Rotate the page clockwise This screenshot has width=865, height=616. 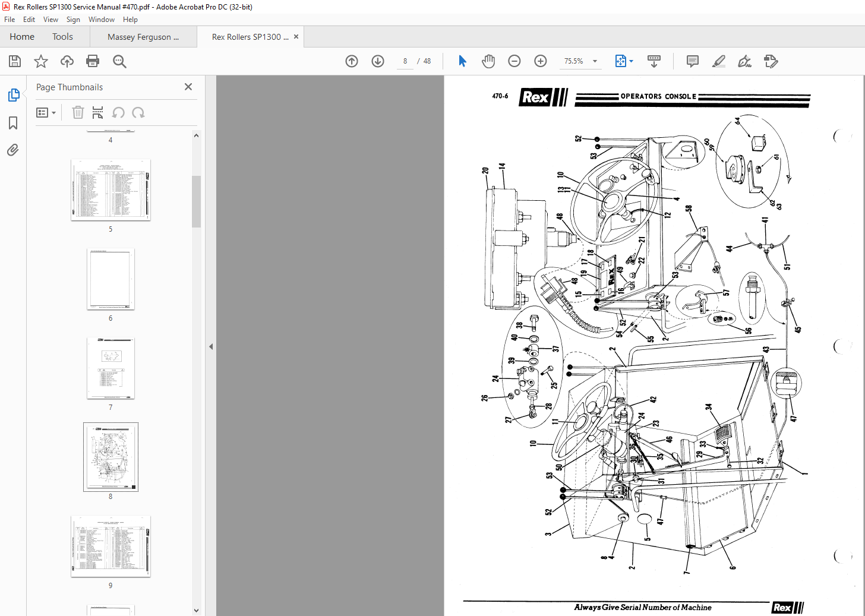[x=138, y=112]
